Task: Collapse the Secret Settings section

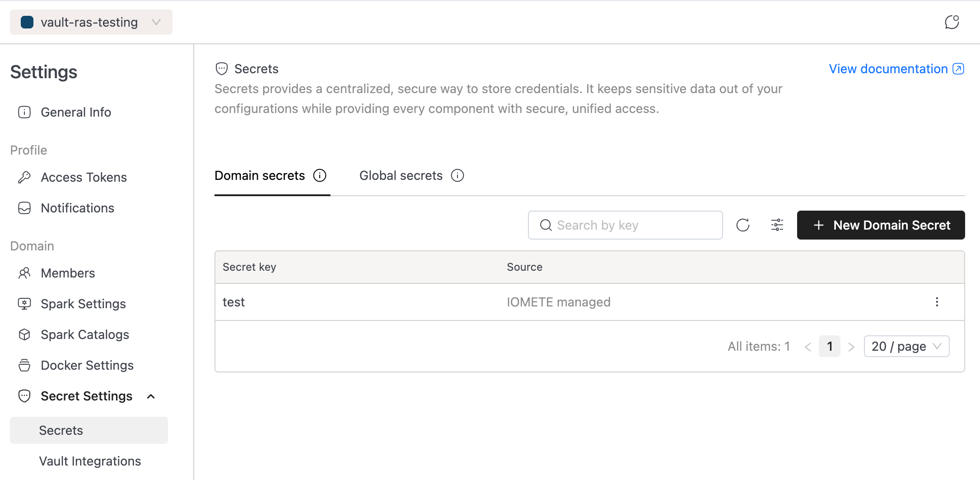Action: tap(151, 396)
